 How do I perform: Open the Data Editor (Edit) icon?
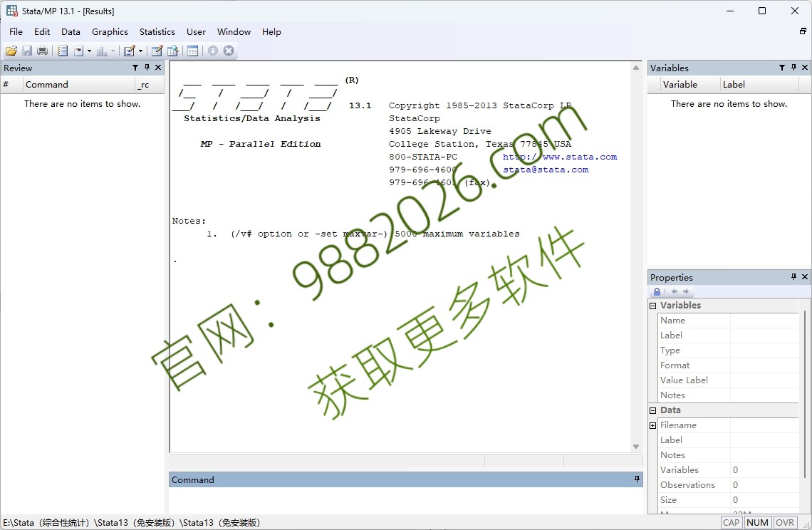click(x=157, y=51)
